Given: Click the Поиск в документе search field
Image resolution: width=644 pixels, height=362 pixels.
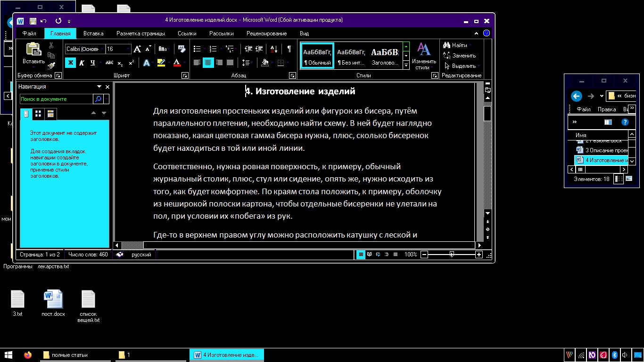Looking at the screenshot, I should (x=56, y=99).
